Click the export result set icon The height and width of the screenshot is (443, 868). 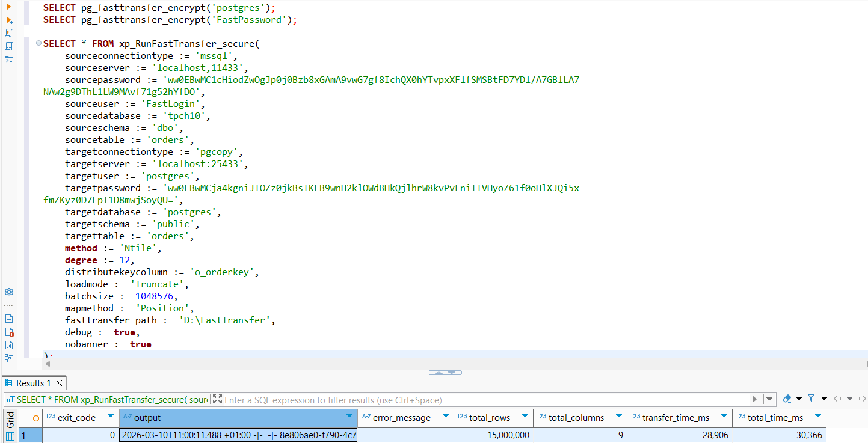click(8, 318)
